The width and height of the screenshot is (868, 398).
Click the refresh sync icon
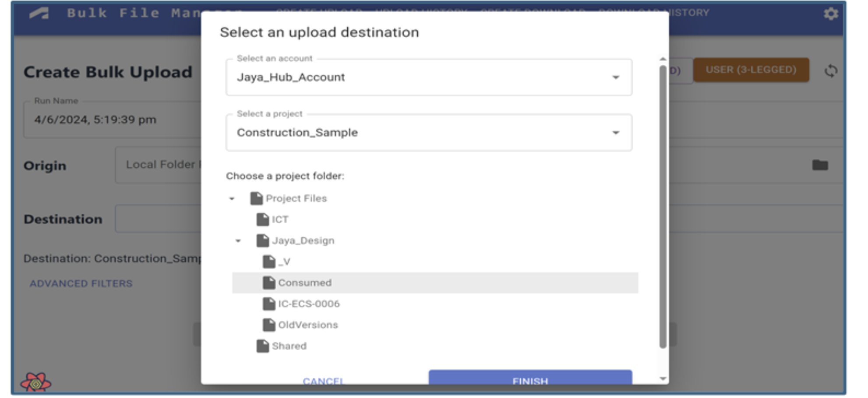pyautogui.click(x=830, y=71)
